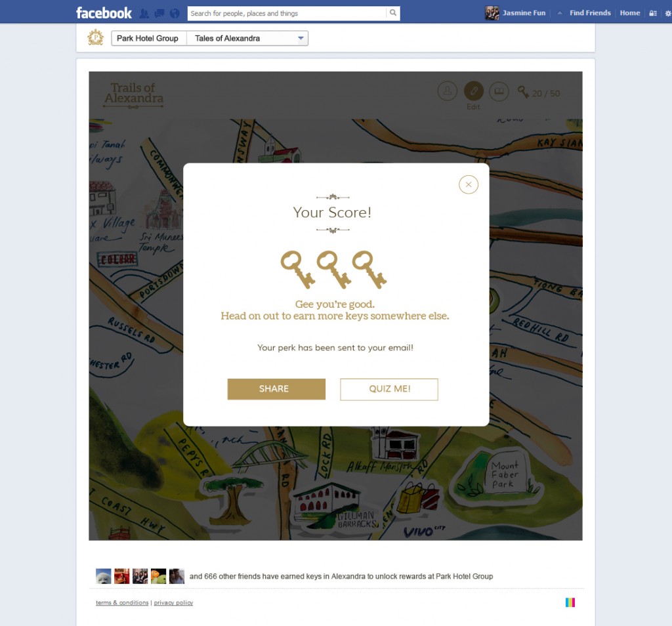Open the Park Hotel Group selector
672x626 pixels.
click(149, 38)
